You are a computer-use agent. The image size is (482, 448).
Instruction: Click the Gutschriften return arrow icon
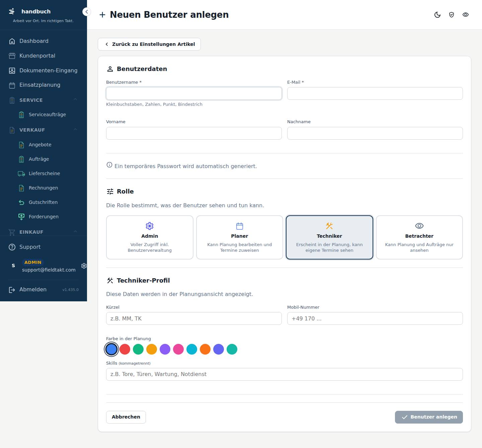coord(21,202)
